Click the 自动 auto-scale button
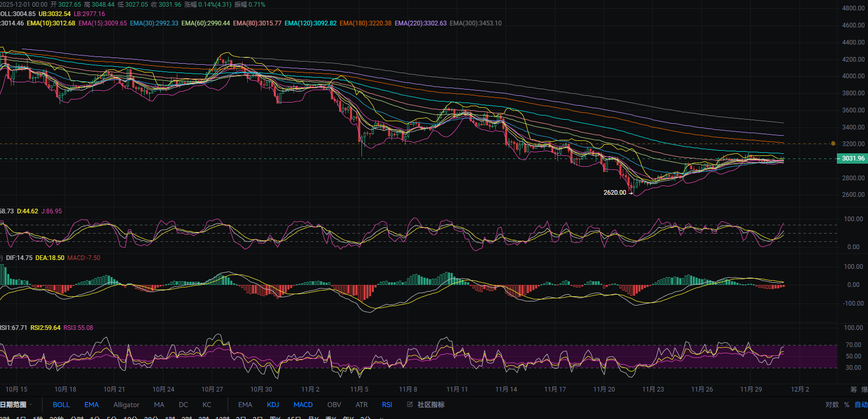This screenshot has width=868, height=419. click(861, 404)
